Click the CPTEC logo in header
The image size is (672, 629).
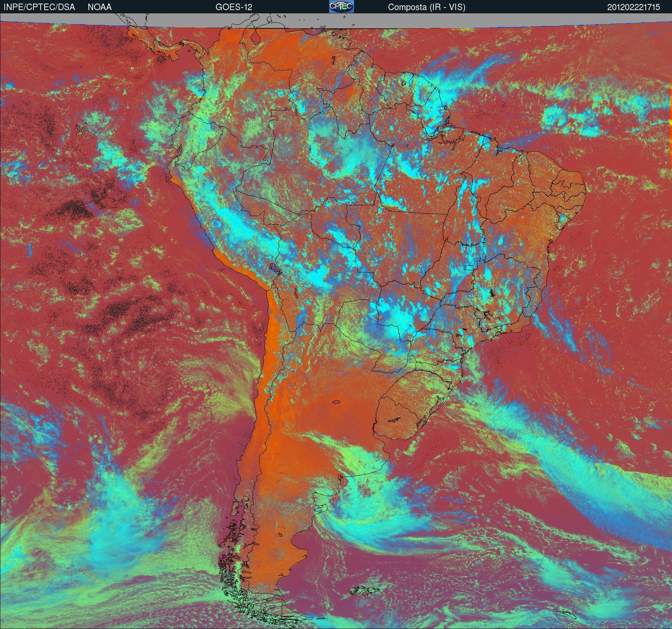(x=341, y=6)
